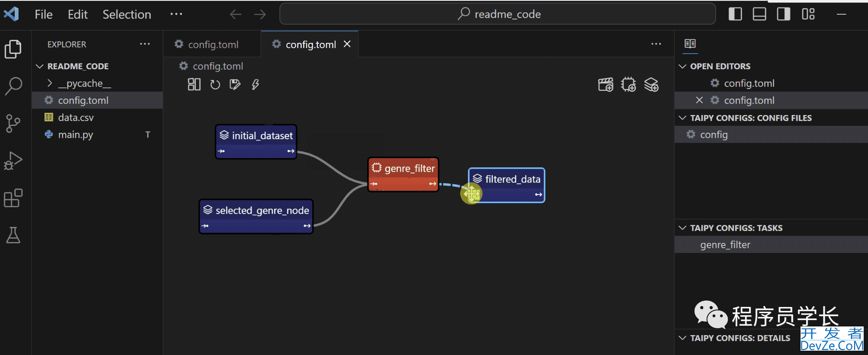Open the customize layout icon
The height and width of the screenshot is (355, 868).
click(x=808, y=14)
